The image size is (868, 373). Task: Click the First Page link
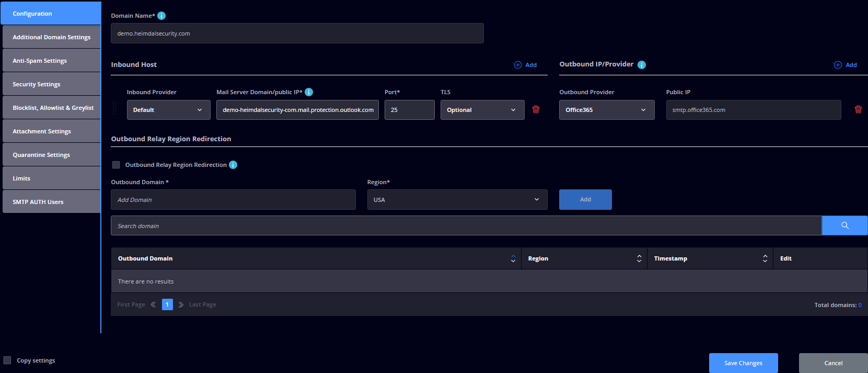[131, 304]
